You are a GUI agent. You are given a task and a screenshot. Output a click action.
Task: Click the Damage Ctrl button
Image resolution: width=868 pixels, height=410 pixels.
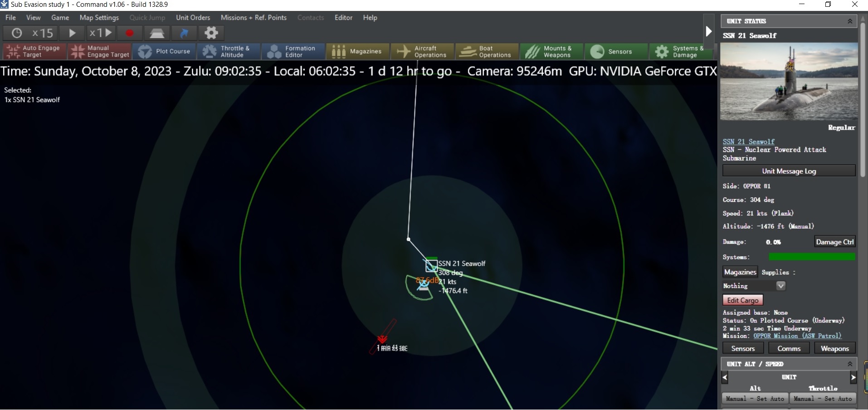pyautogui.click(x=835, y=242)
